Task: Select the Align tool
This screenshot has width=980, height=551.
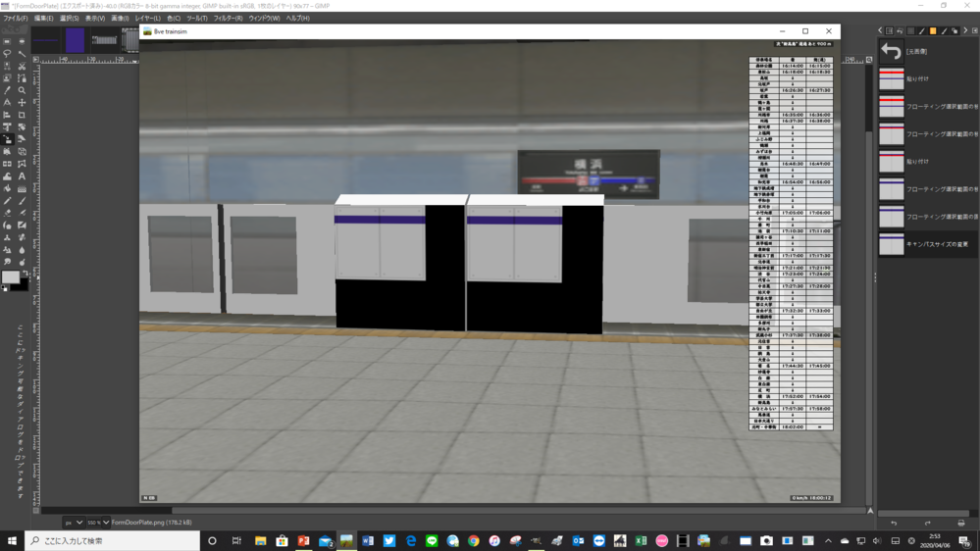Action: (7, 115)
